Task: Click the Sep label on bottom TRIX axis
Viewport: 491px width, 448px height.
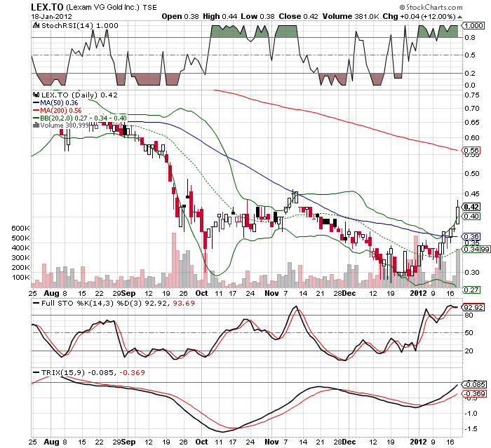Action: [128, 442]
